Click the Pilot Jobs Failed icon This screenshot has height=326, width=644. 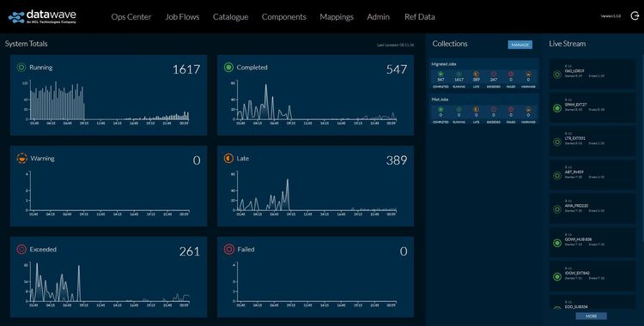[x=511, y=110]
